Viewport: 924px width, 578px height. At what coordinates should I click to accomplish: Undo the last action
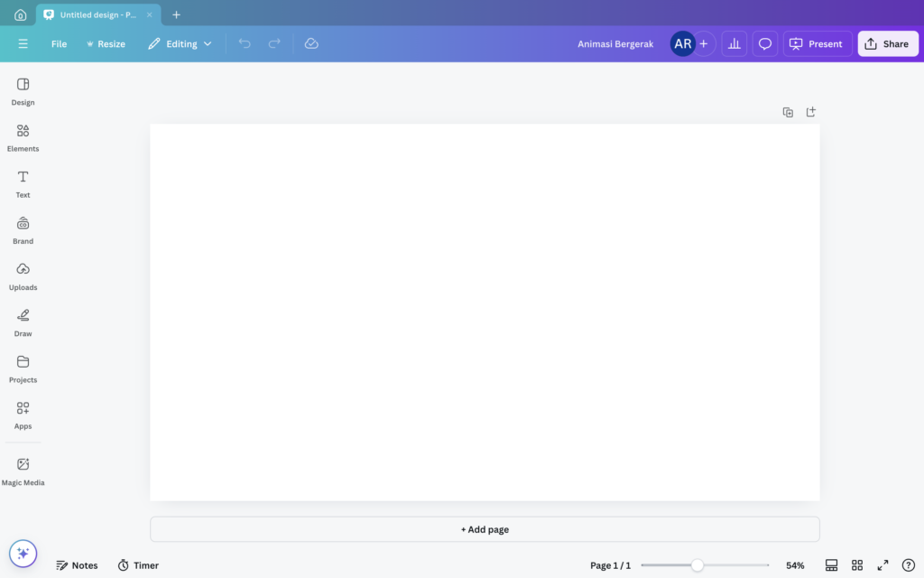point(245,43)
